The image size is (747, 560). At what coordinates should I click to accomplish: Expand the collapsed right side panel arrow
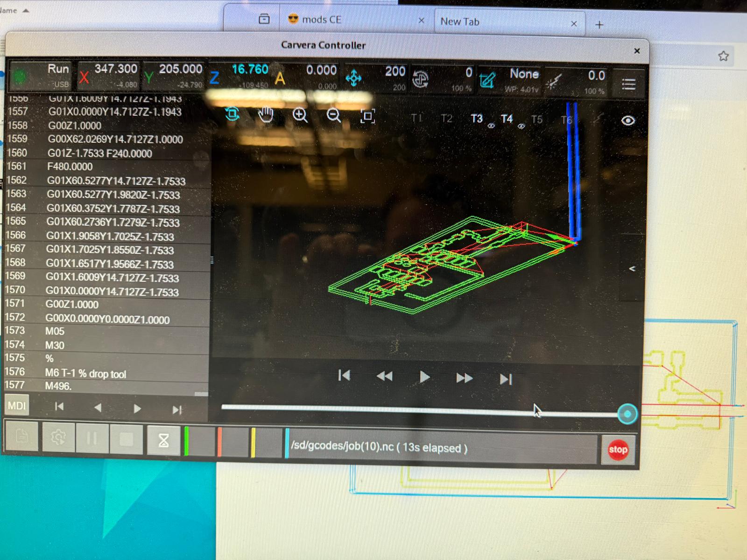(x=632, y=269)
